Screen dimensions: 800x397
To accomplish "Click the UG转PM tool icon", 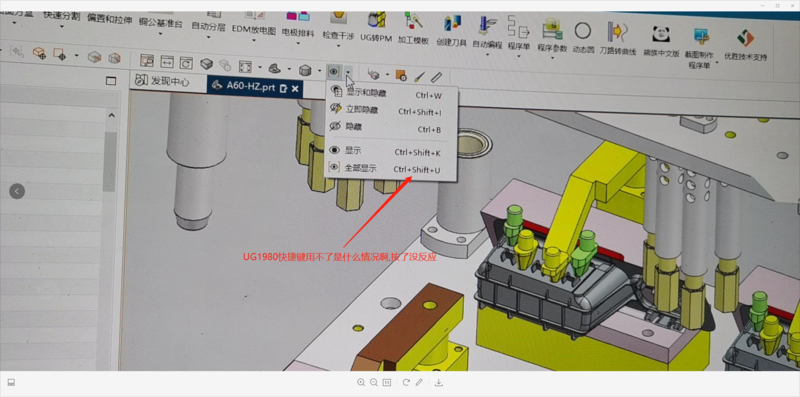I will tap(377, 20).
